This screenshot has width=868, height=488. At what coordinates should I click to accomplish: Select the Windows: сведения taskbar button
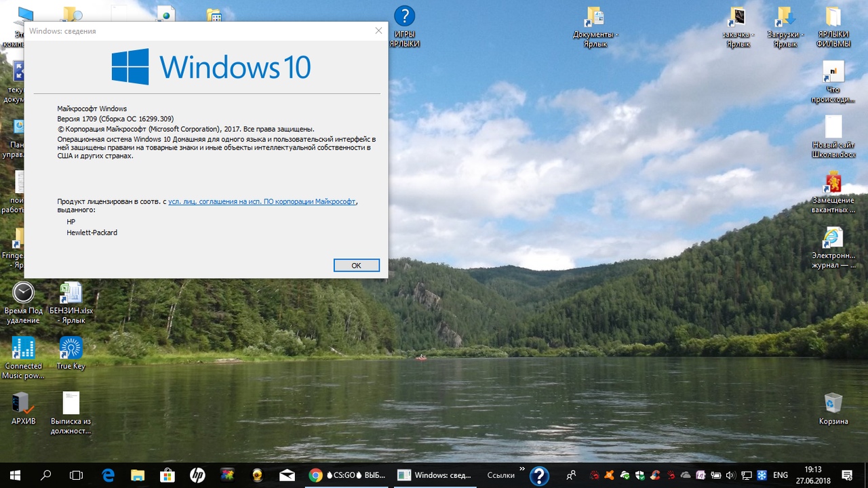point(435,475)
